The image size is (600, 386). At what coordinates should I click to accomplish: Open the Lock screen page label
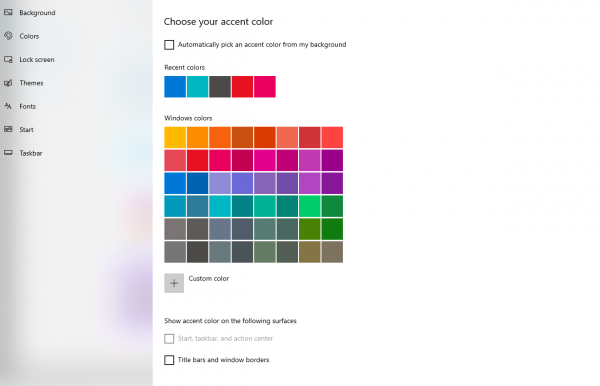[37, 60]
